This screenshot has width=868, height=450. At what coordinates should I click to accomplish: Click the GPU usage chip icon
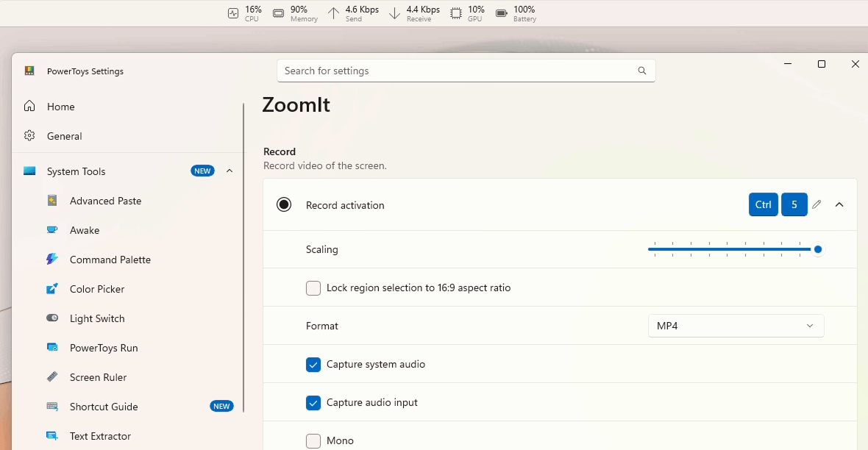pos(455,13)
